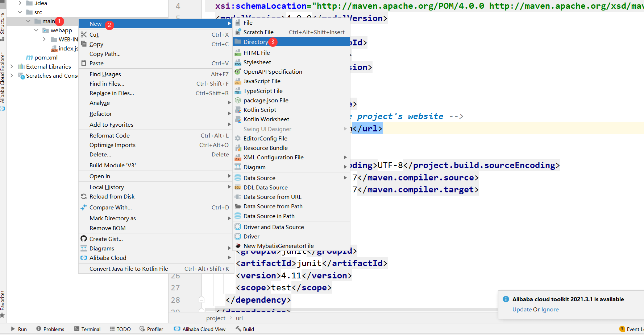Select pom.xml file in project tree
The image size is (644, 335).
tap(46, 57)
